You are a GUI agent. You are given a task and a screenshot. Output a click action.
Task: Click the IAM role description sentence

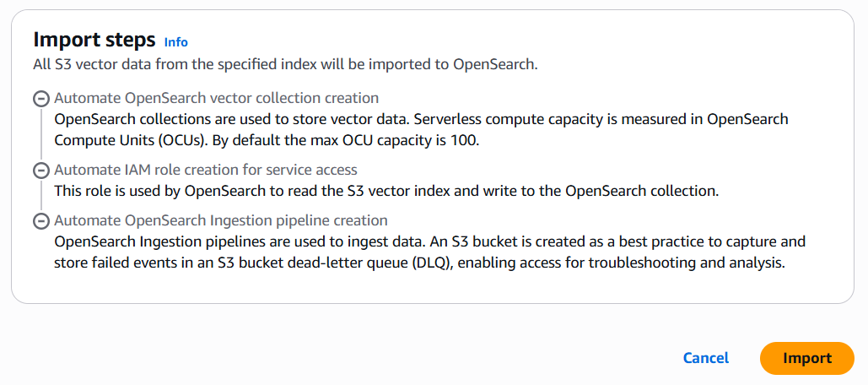pos(385,191)
